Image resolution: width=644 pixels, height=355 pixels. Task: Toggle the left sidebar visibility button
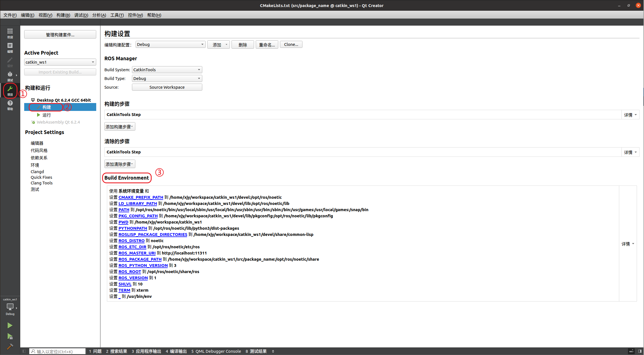(x=24, y=351)
